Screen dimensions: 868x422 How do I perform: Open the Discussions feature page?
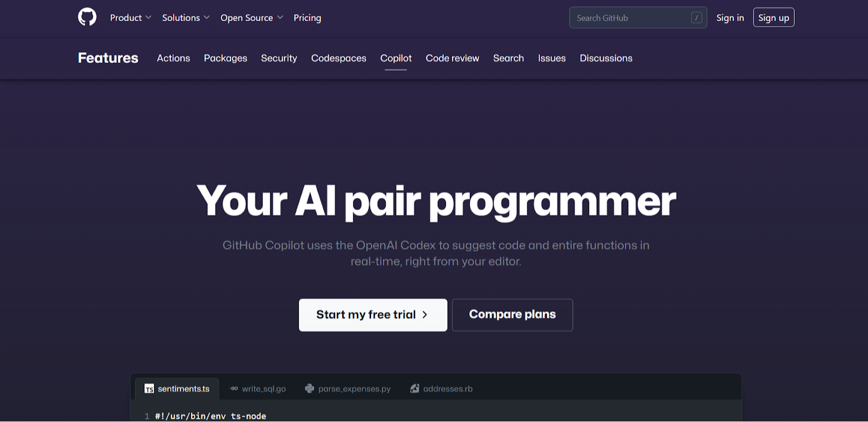[606, 58]
